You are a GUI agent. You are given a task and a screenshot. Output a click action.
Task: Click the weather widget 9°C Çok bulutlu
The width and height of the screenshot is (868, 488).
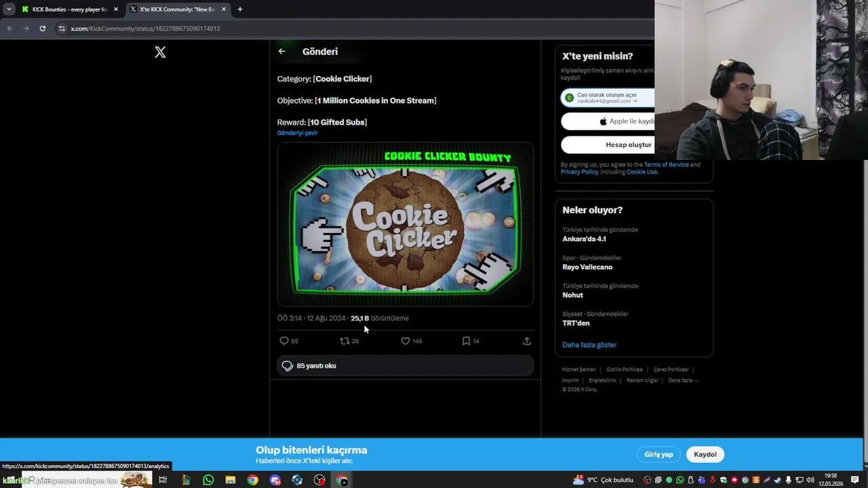coord(603,480)
